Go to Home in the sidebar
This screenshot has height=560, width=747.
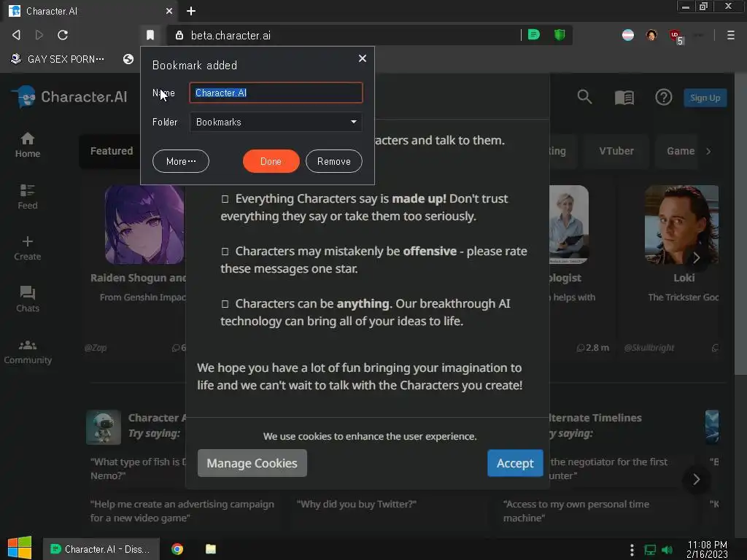click(x=28, y=145)
